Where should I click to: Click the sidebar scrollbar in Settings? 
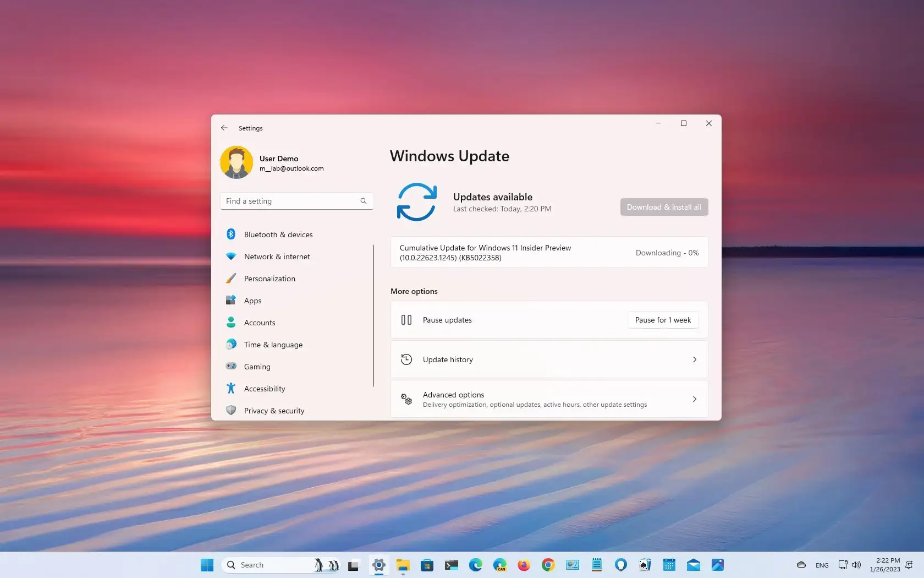point(373,315)
